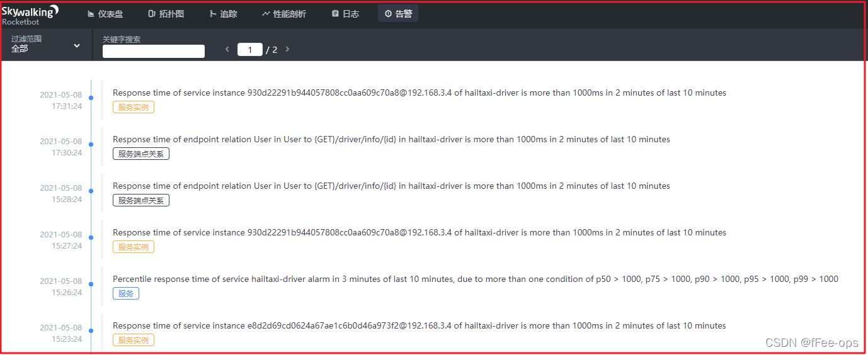Select the e8d2d69cd0624 instance alarm message
Image resolution: width=868 pixels, height=355 pixels.
tap(420, 325)
